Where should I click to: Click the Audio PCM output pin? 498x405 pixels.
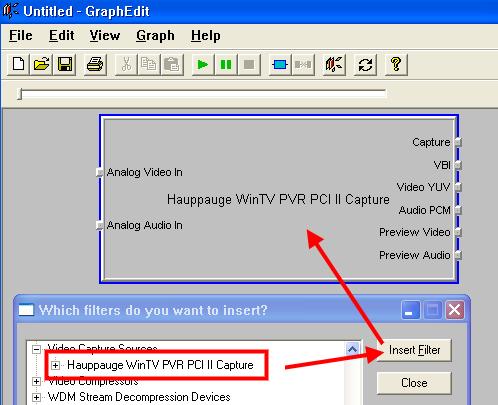coord(458,210)
